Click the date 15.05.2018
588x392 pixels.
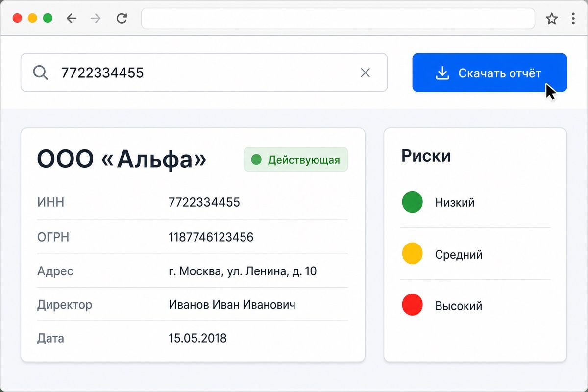pos(198,338)
